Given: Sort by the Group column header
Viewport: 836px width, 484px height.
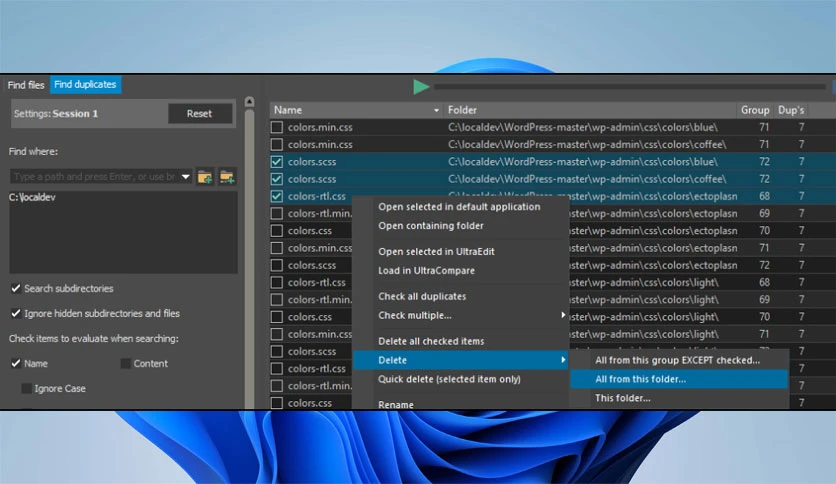Looking at the screenshot, I should (x=755, y=110).
